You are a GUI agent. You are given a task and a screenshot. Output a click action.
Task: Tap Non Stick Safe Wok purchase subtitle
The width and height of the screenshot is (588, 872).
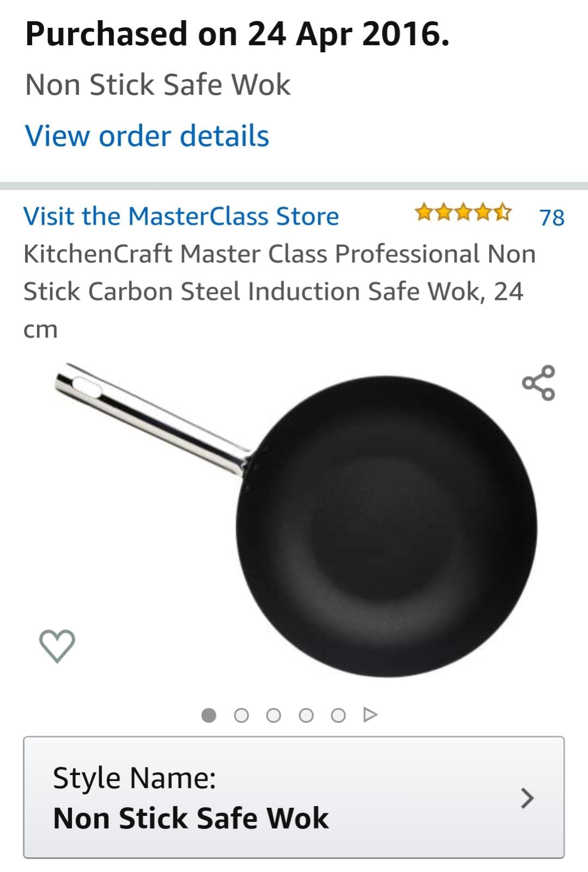pyautogui.click(x=158, y=85)
